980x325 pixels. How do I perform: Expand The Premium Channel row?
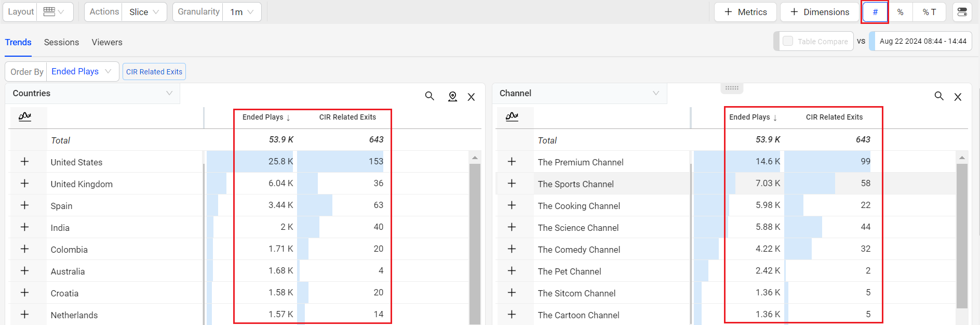point(512,162)
